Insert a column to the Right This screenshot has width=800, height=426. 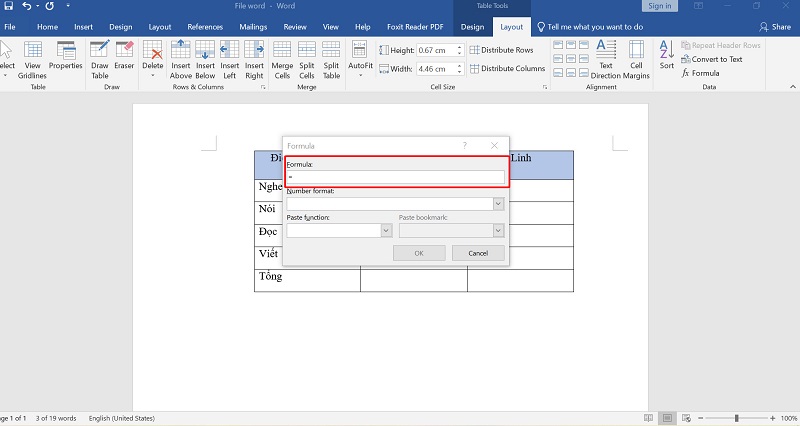coord(254,60)
